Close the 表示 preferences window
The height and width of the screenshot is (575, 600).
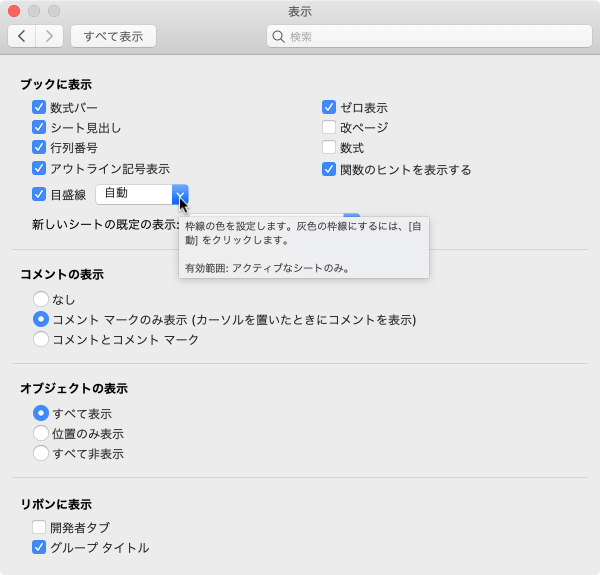tap(14, 11)
